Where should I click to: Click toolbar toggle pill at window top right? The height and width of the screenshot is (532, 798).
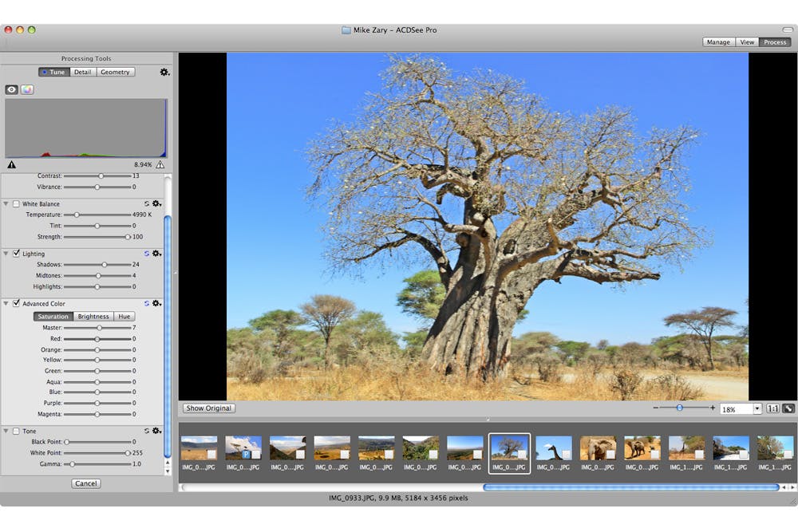(788, 30)
